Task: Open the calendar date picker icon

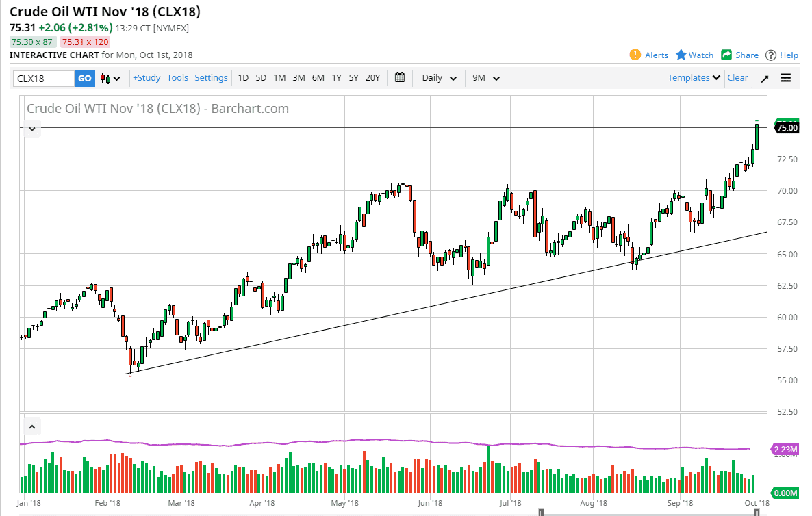Action: 400,78
